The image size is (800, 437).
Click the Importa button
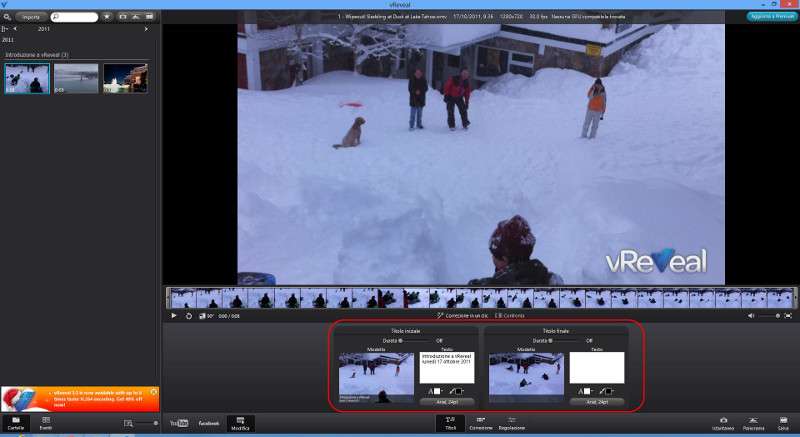32,17
